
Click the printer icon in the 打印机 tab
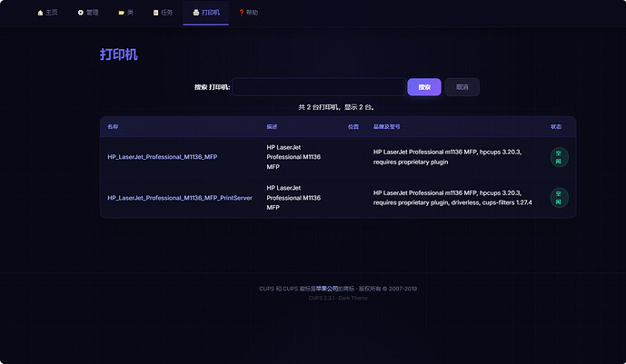tap(196, 13)
